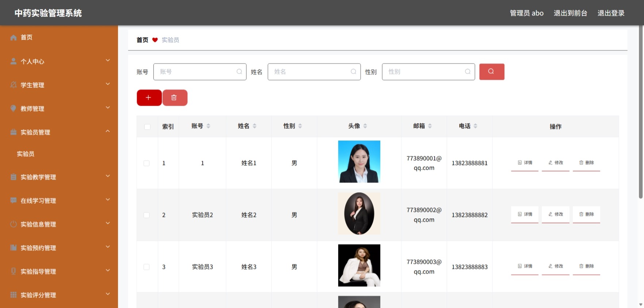Click magnifier icon inside 账号 field

click(239, 72)
